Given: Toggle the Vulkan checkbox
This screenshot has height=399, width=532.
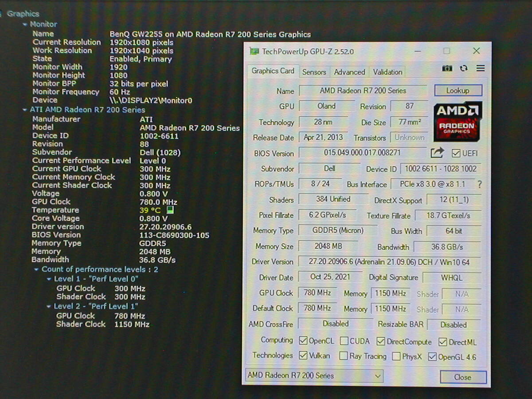Looking at the screenshot, I should tap(303, 356).
